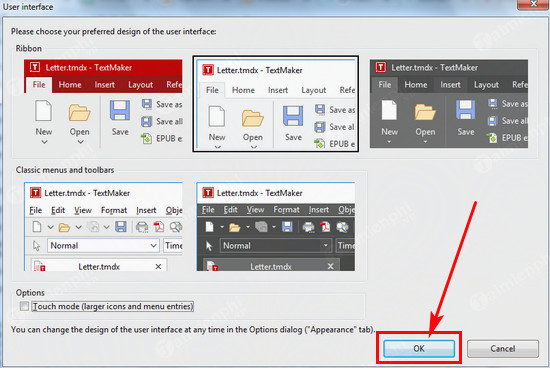Click save floppy icon in dark classic toolbar
Image resolution: width=550 pixels, height=368 pixels.
287,227
